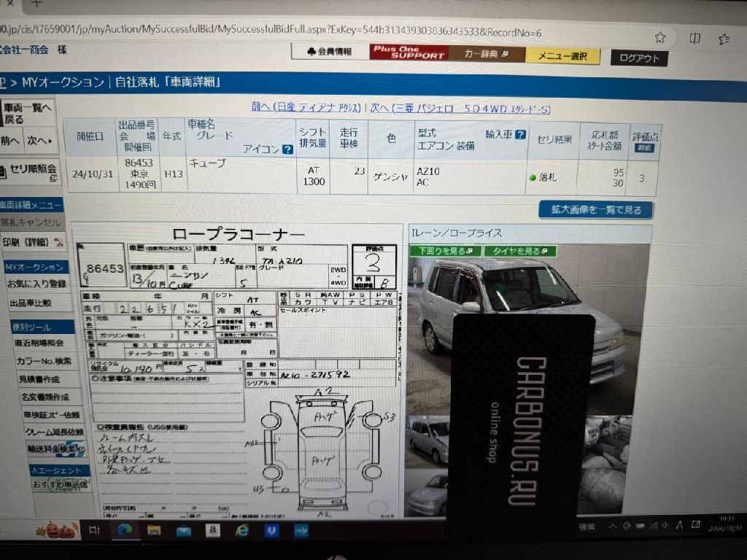747x560 pixels.
Task: Click 落札キャンセル in the sidebar
Action: (31, 222)
